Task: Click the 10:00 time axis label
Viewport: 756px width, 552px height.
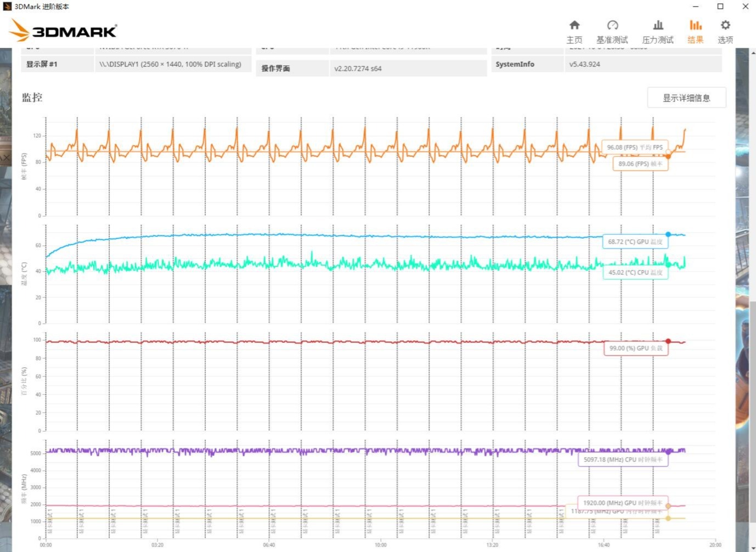Action: click(381, 545)
